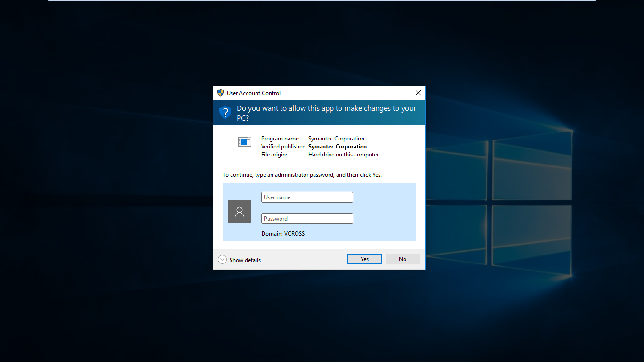Viewport: 644px width, 362px height.
Task: Expand details with the circular chevron icon
Action: click(223, 260)
